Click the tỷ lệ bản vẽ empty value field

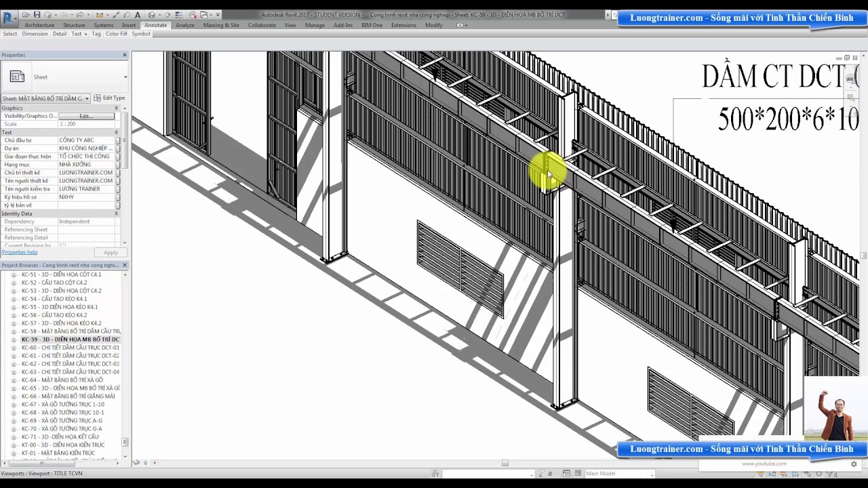(86, 205)
